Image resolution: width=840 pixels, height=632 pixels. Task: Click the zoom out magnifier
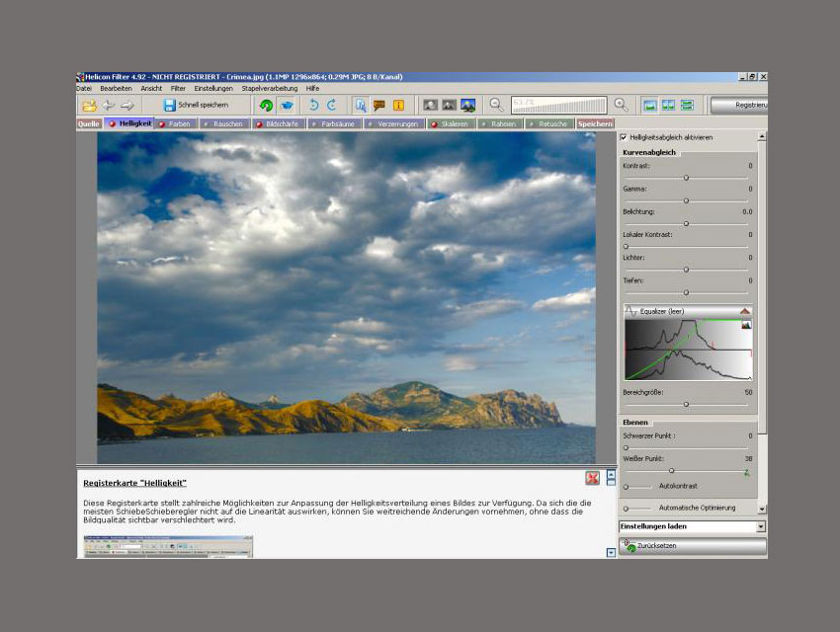coord(497,105)
